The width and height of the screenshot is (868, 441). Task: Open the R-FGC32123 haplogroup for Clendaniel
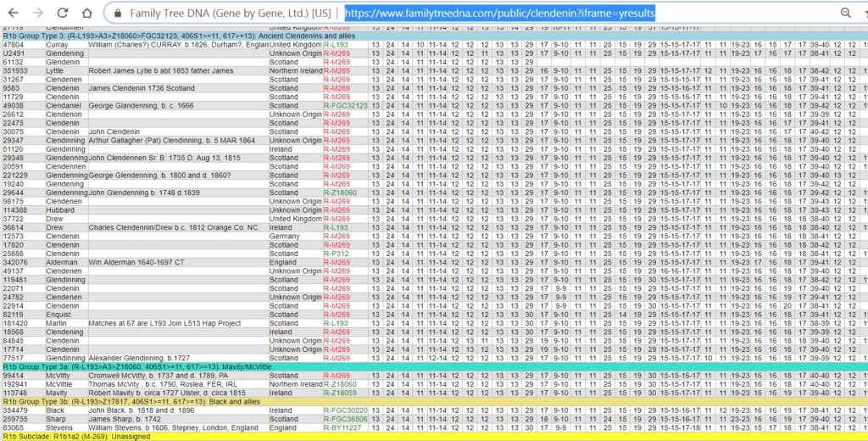pos(346,106)
